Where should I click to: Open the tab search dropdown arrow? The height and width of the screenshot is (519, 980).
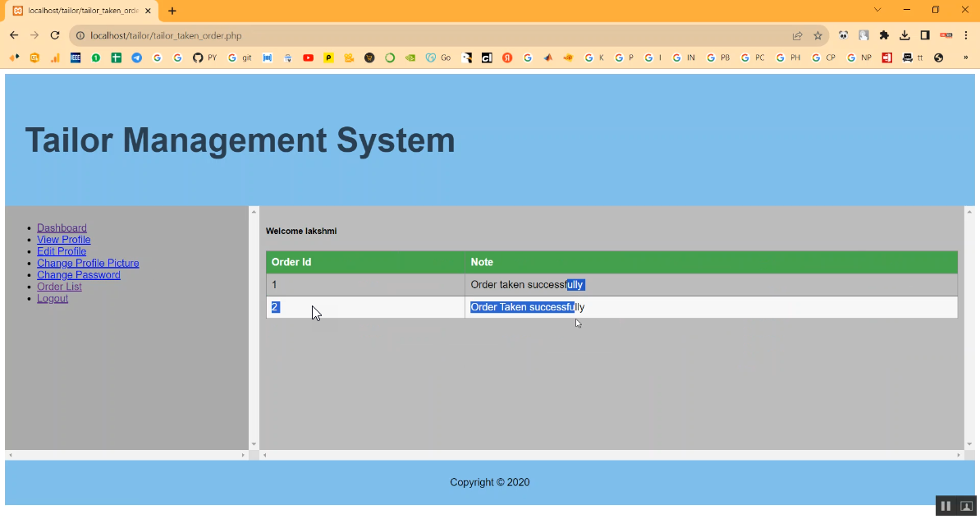pos(877,10)
